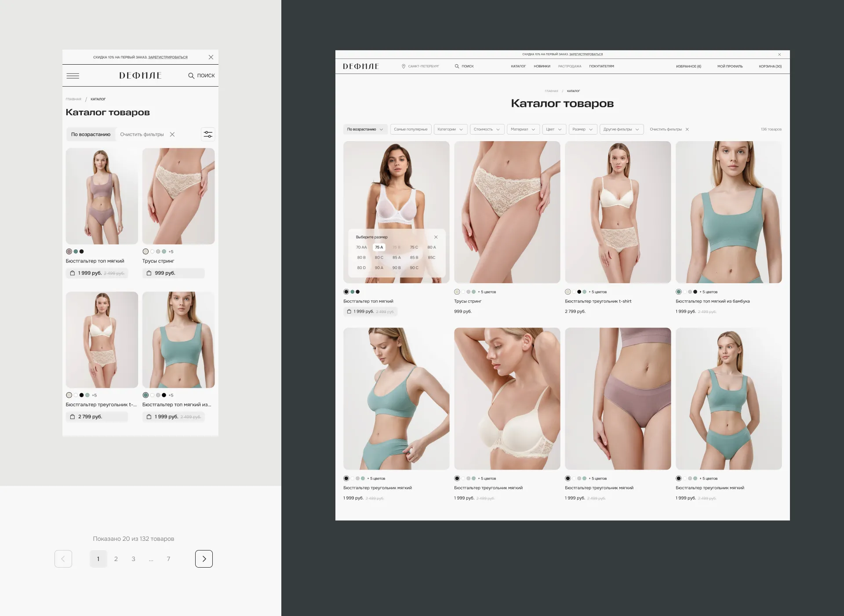Click ЗАРЕГИСТРИРОВАТЬСЯ link in desktop banner

pyautogui.click(x=586, y=54)
